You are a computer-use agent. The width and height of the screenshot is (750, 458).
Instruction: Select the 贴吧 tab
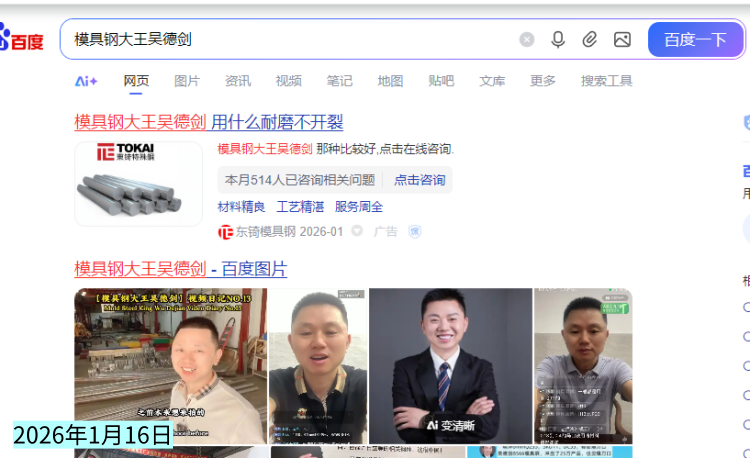441,81
